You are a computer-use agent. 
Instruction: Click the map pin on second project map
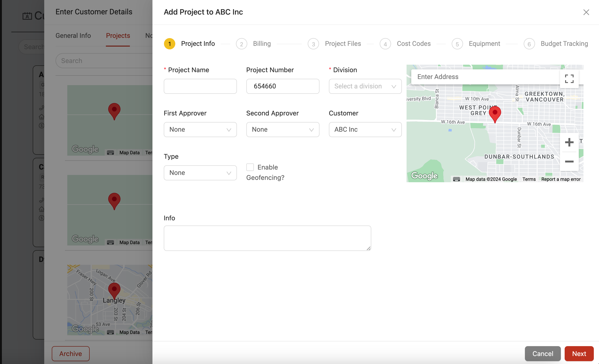(x=114, y=201)
